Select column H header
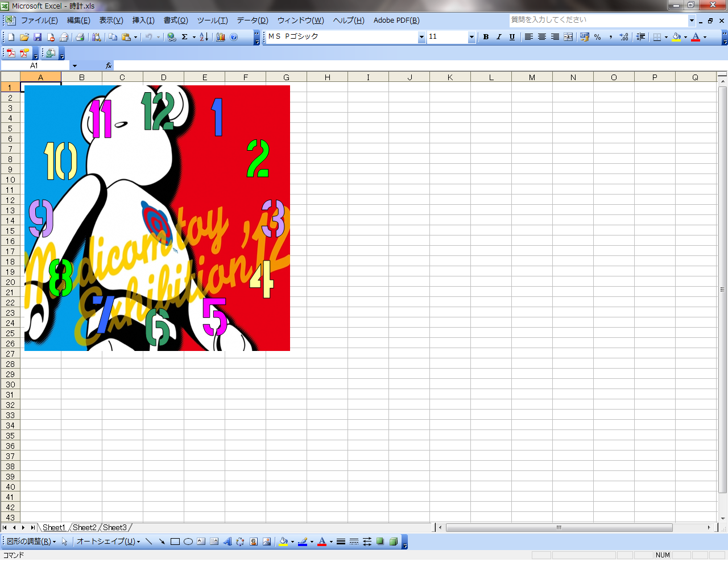Image resolution: width=728 pixels, height=562 pixels. point(328,77)
